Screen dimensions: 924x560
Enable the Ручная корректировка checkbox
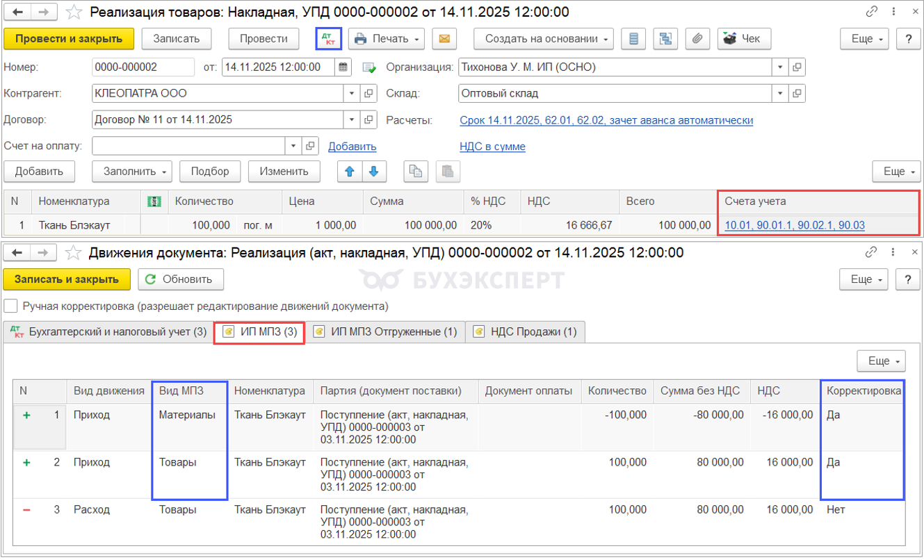[10, 306]
